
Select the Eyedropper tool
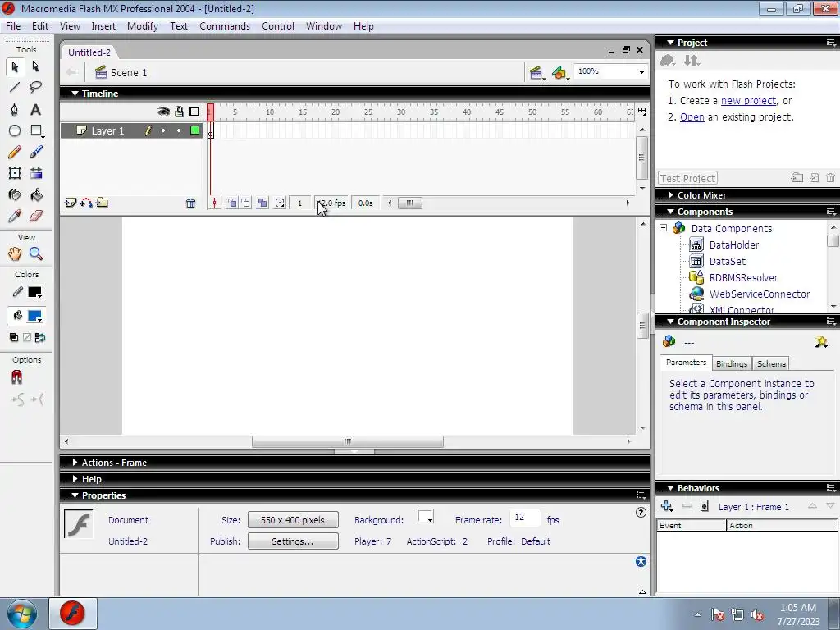point(15,216)
